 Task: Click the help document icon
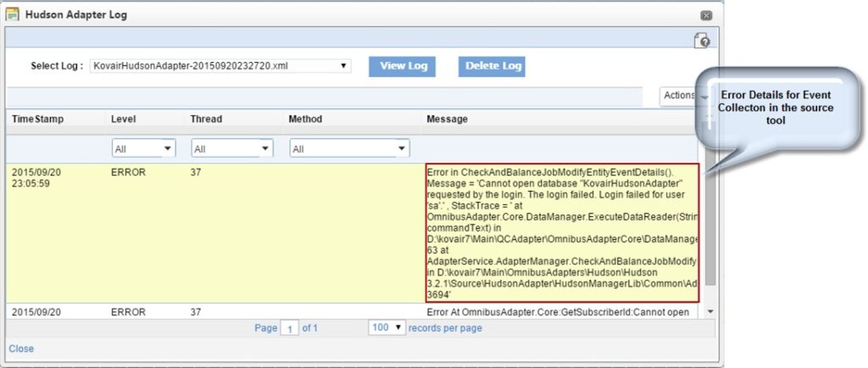coord(701,41)
